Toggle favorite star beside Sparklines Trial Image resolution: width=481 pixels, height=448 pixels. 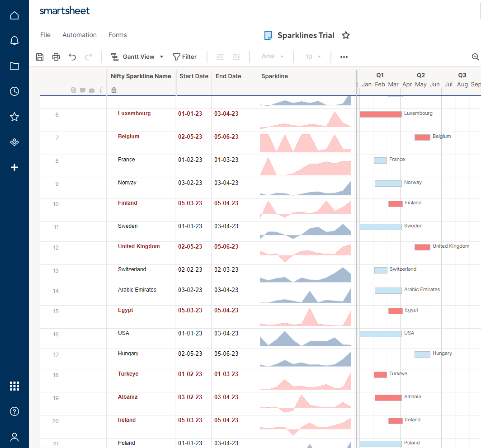pyautogui.click(x=346, y=35)
